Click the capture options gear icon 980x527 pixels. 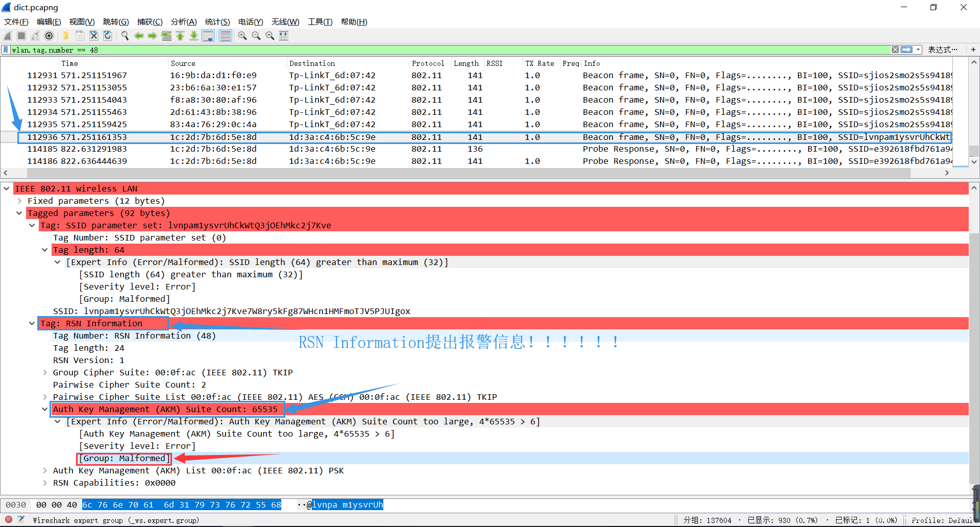(x=49, y=36)
